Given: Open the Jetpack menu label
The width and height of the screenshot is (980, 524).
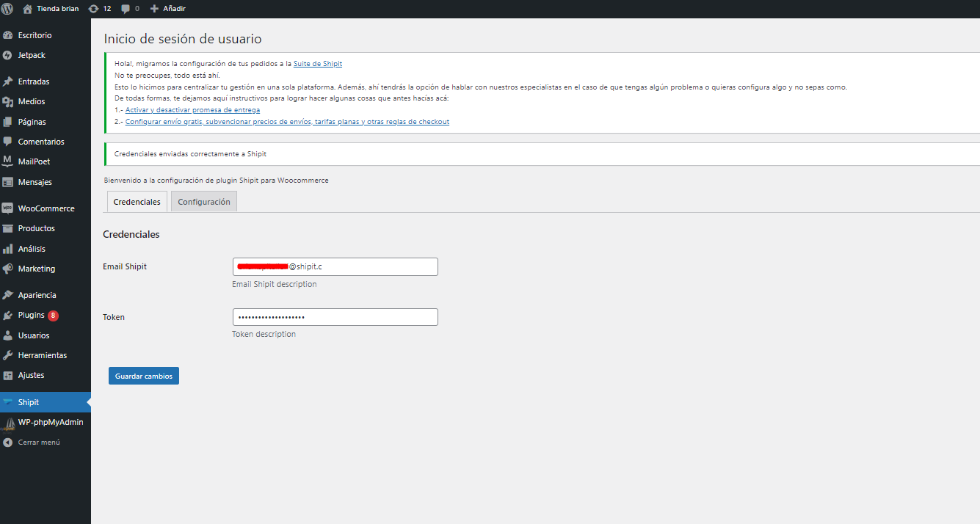Looking at the screenshot, I should tap(32, 55).
